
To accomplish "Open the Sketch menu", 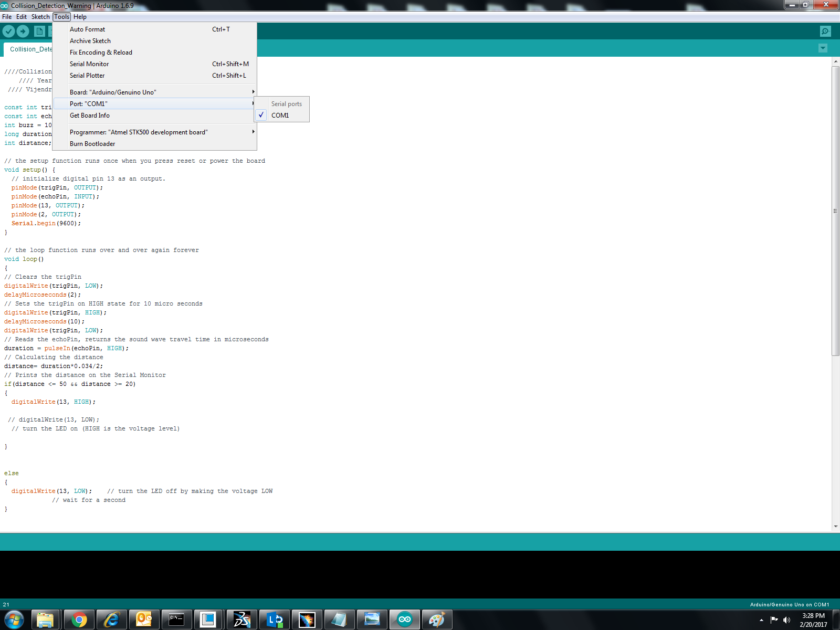I will (x=40, y=17).
